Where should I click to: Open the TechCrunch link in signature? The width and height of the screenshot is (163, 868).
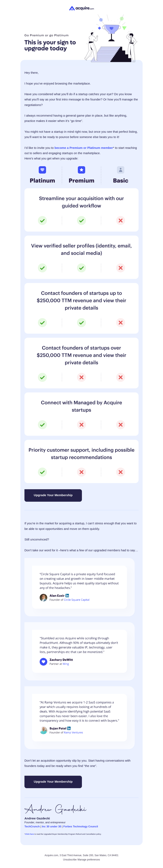[x=32, y=827]
